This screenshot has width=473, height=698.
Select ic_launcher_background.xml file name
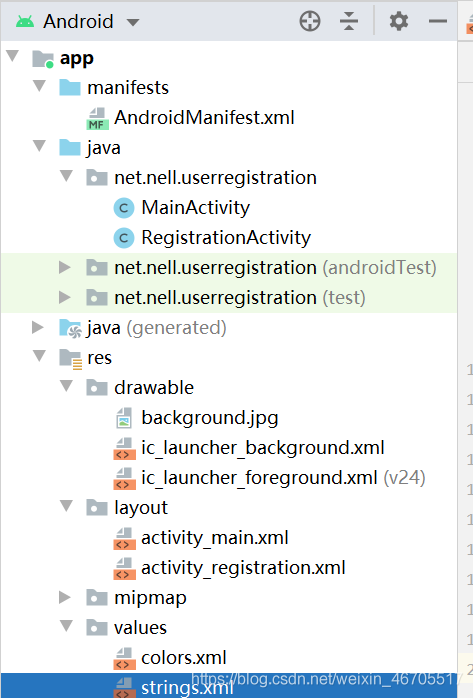pyautogui.click(x=263, y=448)
